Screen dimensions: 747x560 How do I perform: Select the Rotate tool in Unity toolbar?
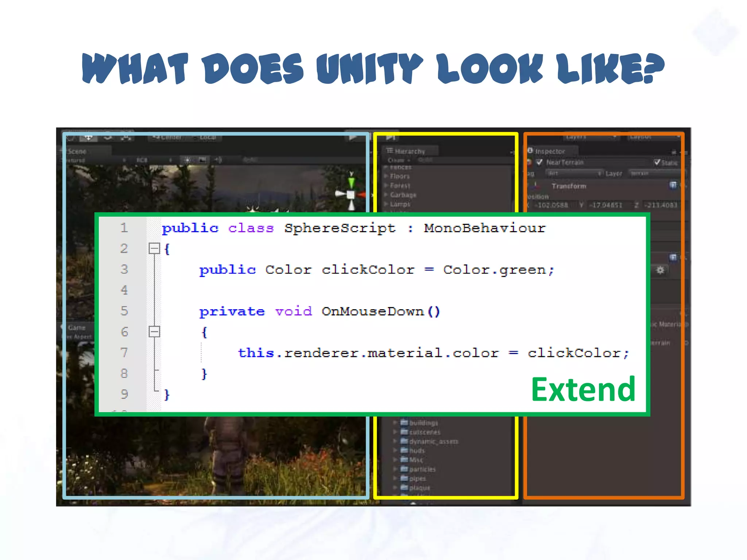click(x=107, y=137)
